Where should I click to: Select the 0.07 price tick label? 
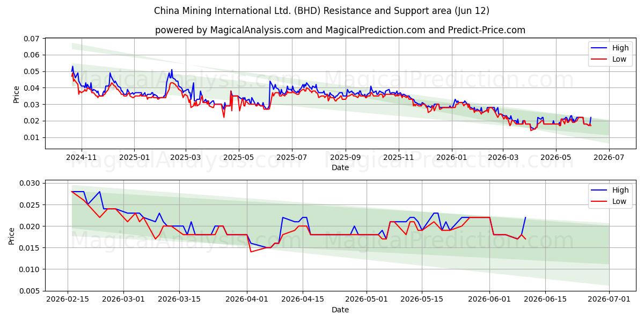(x=32, y=39)
